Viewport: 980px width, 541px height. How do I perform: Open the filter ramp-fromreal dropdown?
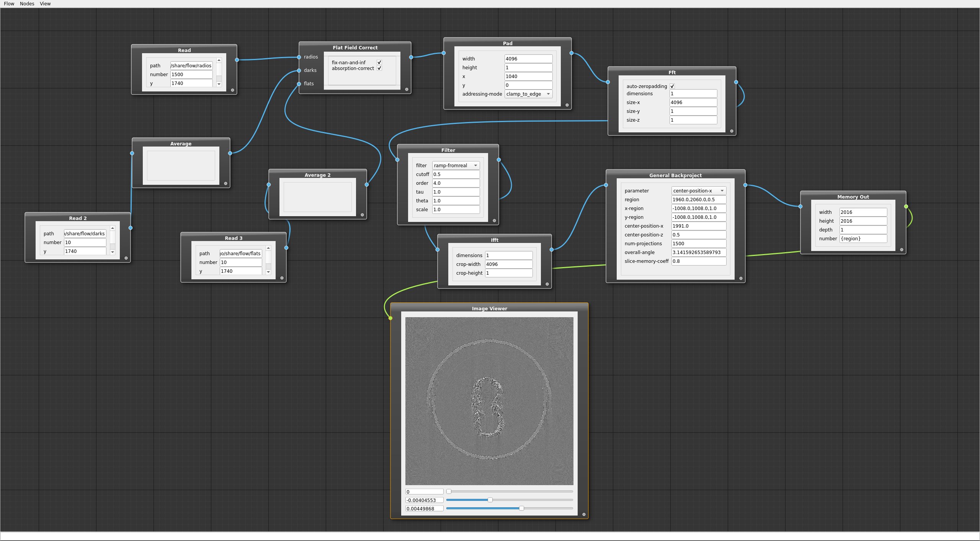click(x=456, y=166)
